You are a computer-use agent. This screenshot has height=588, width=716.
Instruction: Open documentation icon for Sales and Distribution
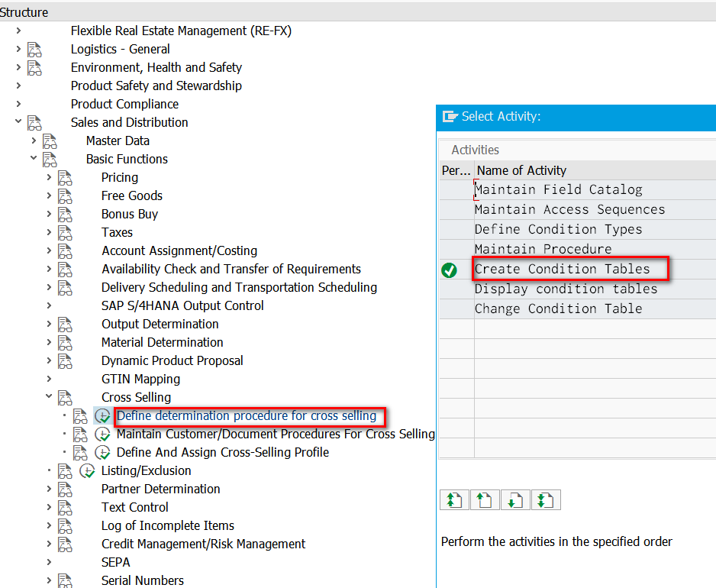(34, 122)
